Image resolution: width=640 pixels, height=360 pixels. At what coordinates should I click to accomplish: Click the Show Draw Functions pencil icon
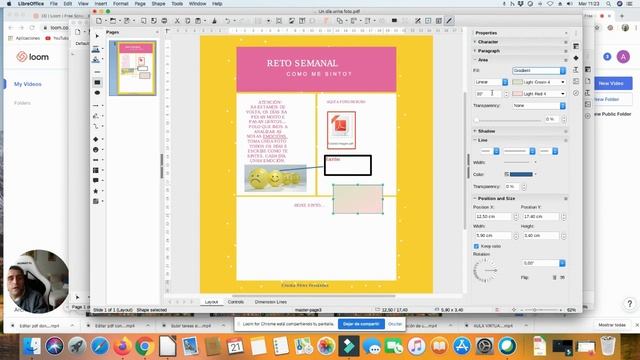(x=449, y=20)
